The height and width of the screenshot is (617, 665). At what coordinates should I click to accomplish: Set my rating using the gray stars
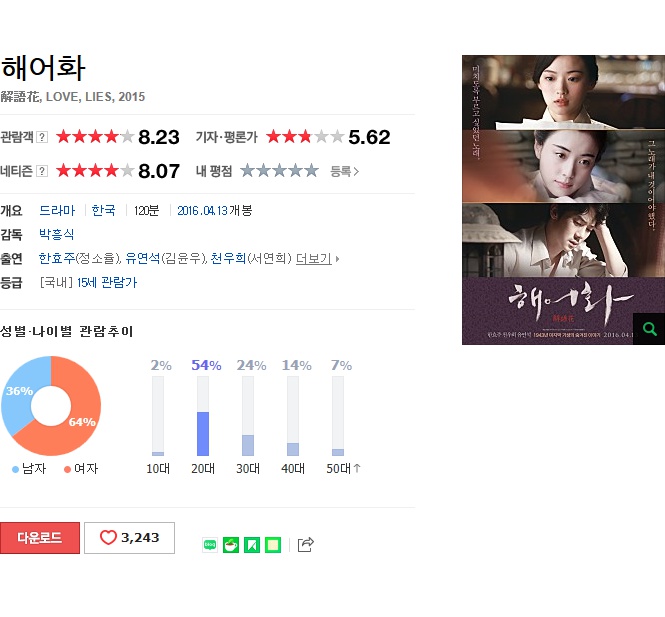pos(279,171)
